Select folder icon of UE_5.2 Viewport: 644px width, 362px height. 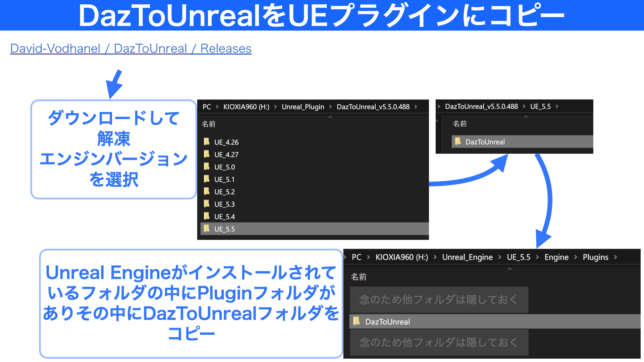coord(207,191)
